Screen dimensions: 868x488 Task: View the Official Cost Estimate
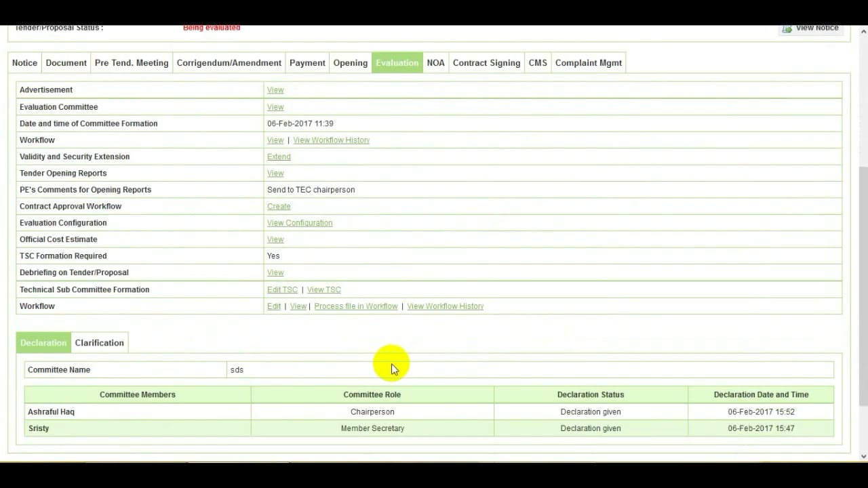click(x=275, y=239)
